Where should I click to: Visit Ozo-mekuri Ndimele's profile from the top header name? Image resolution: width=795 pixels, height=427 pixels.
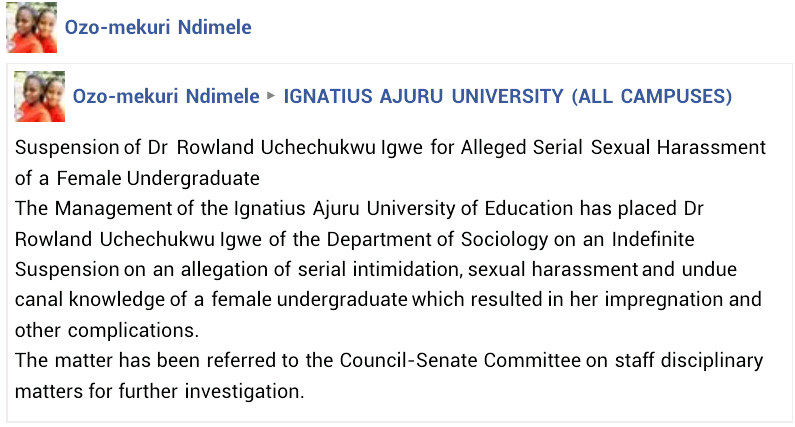click(x=158, y=27)
